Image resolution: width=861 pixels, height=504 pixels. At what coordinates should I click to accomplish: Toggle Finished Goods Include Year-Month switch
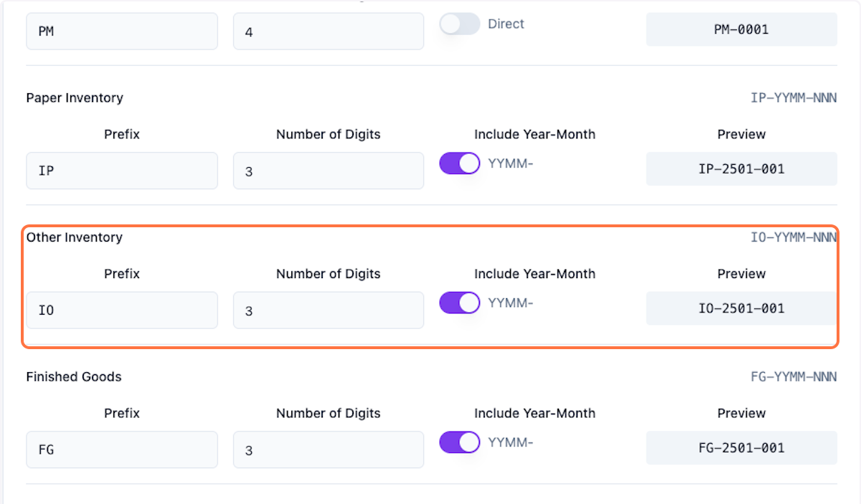(x=459, y=442)
